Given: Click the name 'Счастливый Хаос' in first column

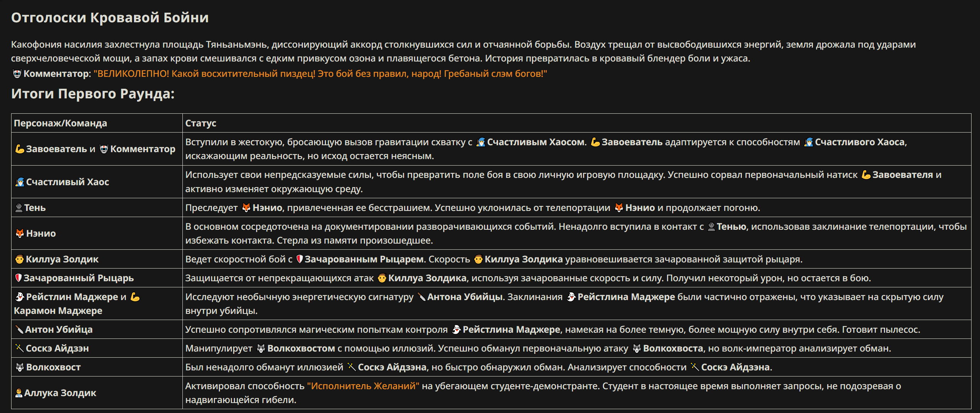Looking at the screenshot, I should pyautogui.click(x=68, y=182).
